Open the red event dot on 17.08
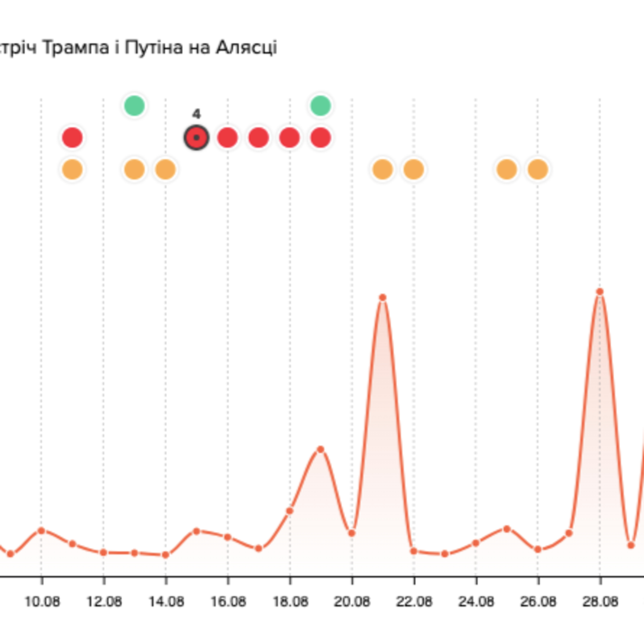Viewport: 644px width, 644px height. [x=259, y=137]
